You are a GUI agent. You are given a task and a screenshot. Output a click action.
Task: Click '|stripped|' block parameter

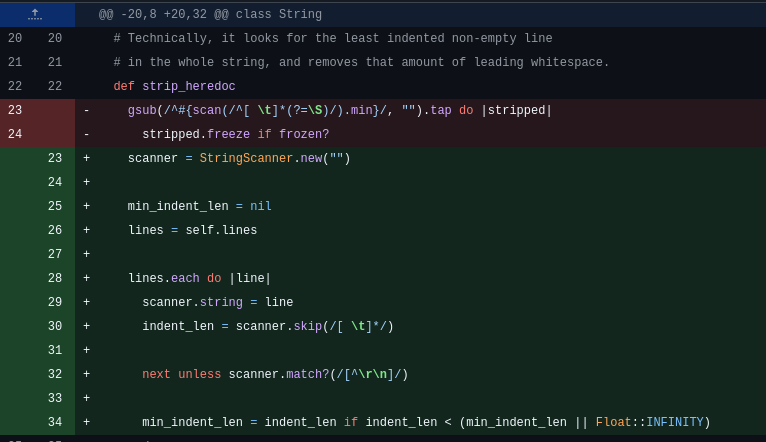[516, 110]
